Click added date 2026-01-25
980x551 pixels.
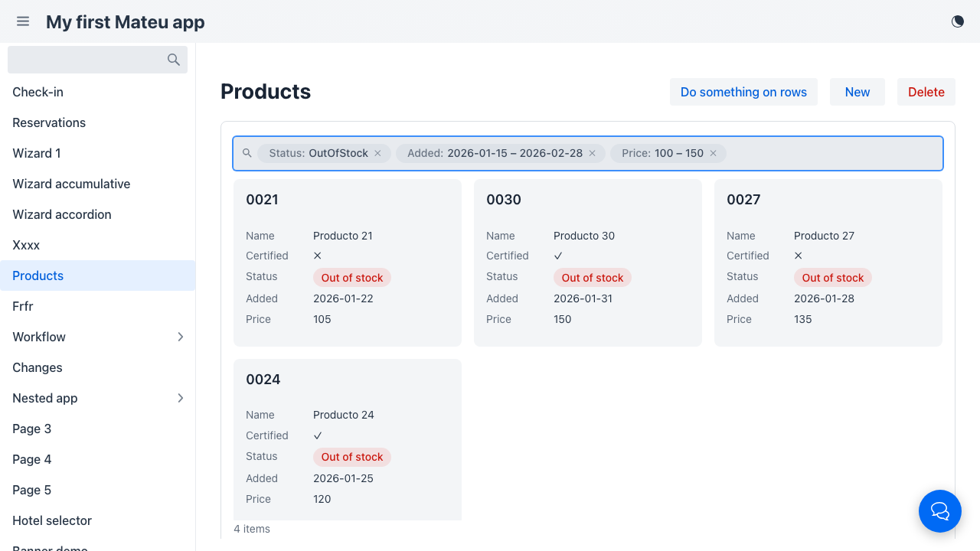click(343, 478)
